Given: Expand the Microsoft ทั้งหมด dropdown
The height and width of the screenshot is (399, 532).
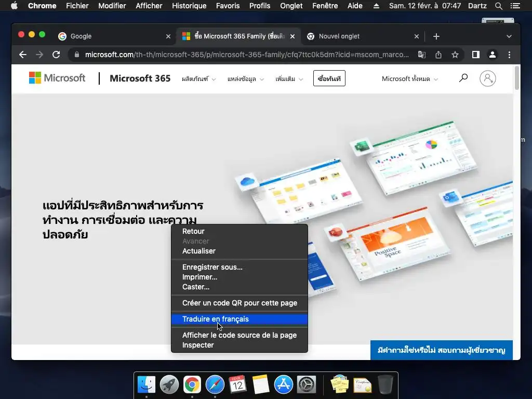Looking at the screenshot, I should click(410, 79).
